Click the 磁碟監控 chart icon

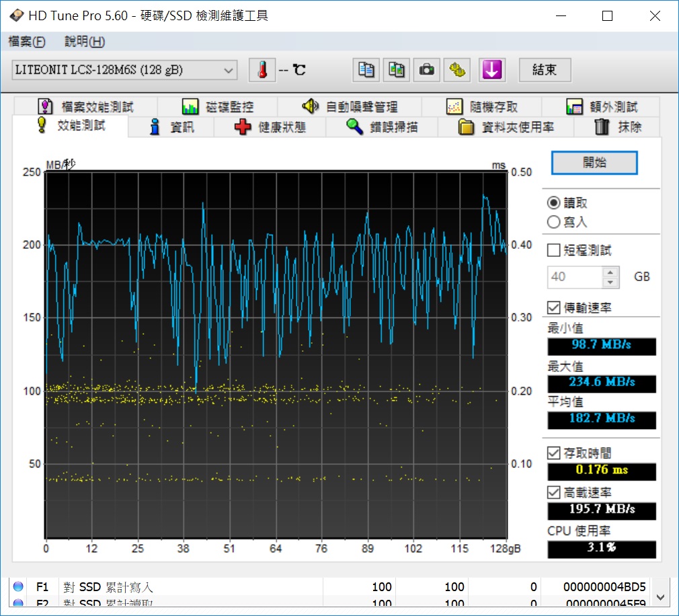190,106
